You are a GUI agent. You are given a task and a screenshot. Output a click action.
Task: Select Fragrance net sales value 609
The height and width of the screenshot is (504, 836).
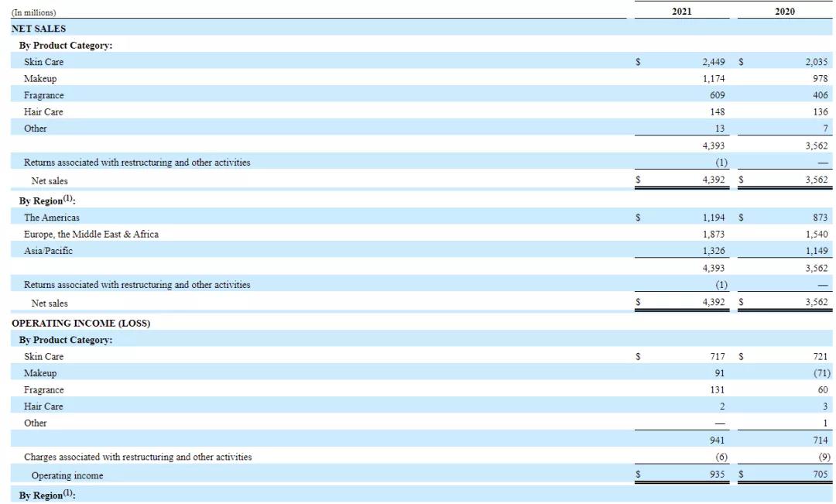coord(717,95)
